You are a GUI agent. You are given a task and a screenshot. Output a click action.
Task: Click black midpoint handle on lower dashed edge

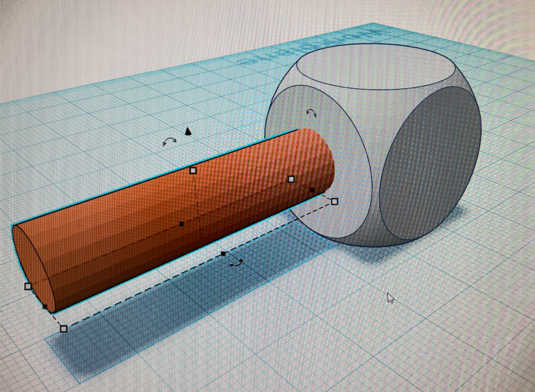[223, 254]
